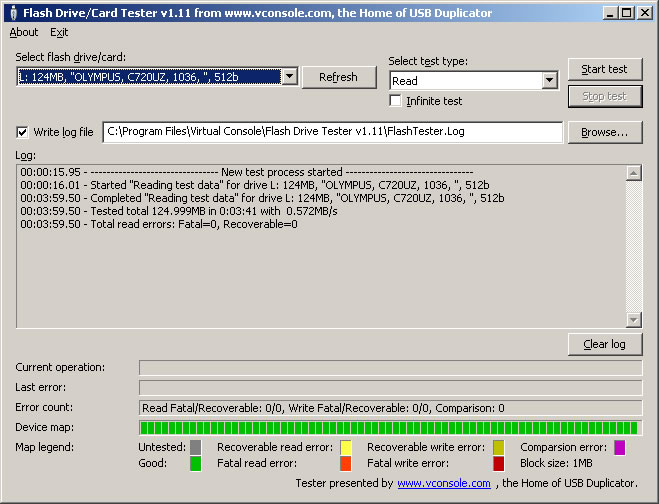
Task: Click the green Good legend swatch
Action: pos(196,464)
